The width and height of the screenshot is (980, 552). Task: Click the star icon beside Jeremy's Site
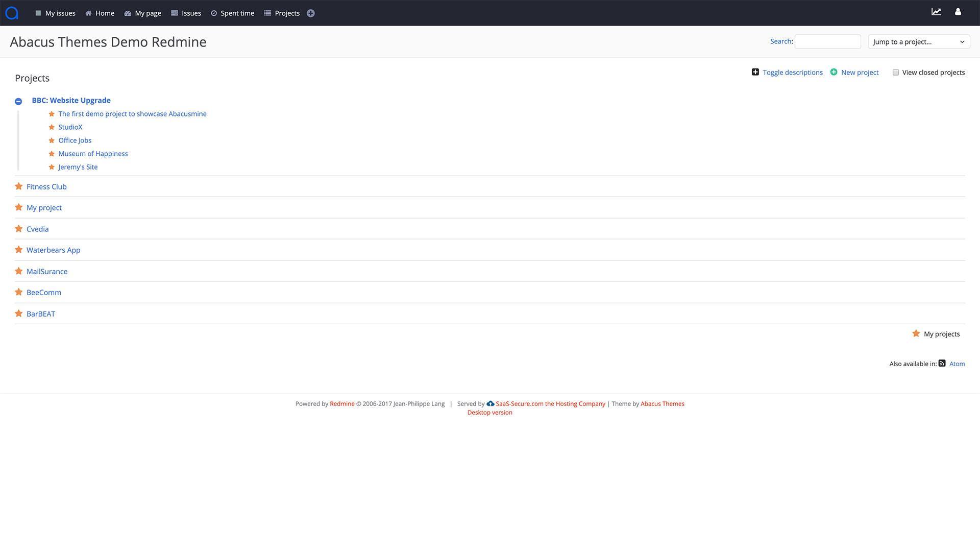point(52,167)
